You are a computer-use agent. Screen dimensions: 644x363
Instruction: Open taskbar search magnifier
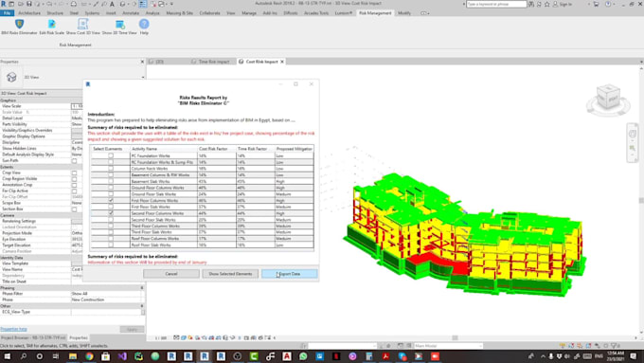pos(24,356)
